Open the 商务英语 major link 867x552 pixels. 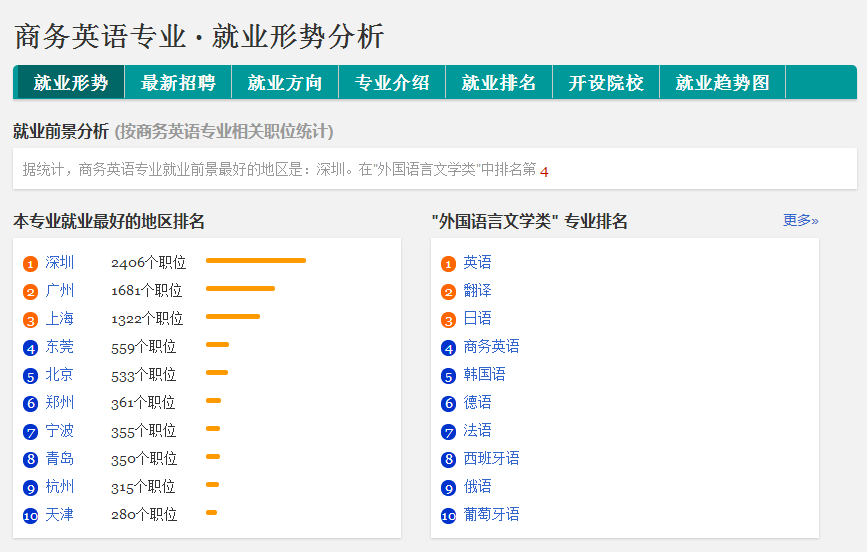pyautogui.click(x=492, y=347)
